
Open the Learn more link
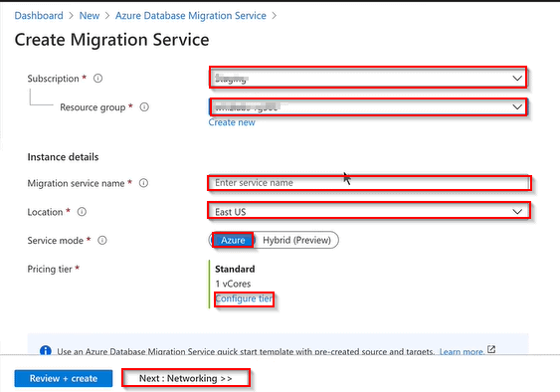tap(463, 351)
